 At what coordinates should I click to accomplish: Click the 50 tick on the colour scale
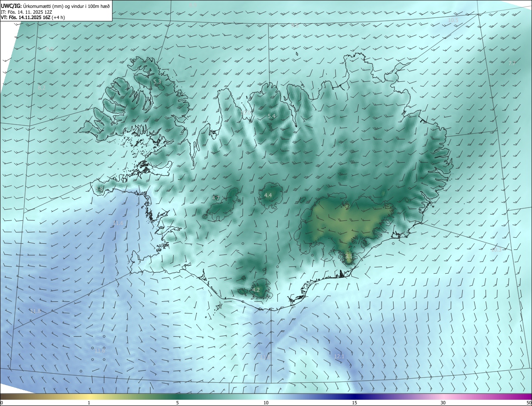click(x=529, y=403)
